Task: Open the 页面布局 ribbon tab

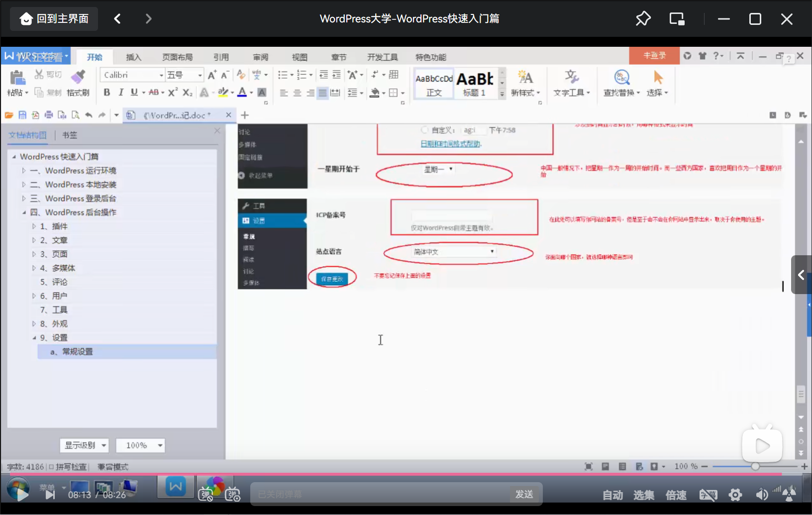Action: click(x=177, y=57)
